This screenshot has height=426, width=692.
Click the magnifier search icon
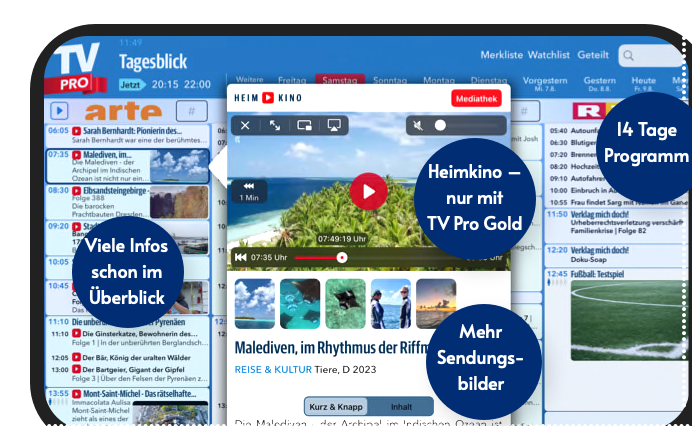point(629,56)
